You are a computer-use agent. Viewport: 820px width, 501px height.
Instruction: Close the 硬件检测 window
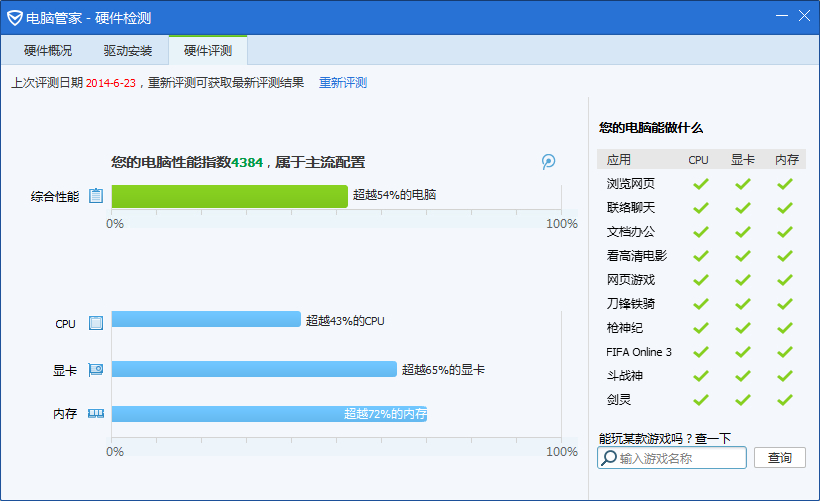click(x=804, y=16)
